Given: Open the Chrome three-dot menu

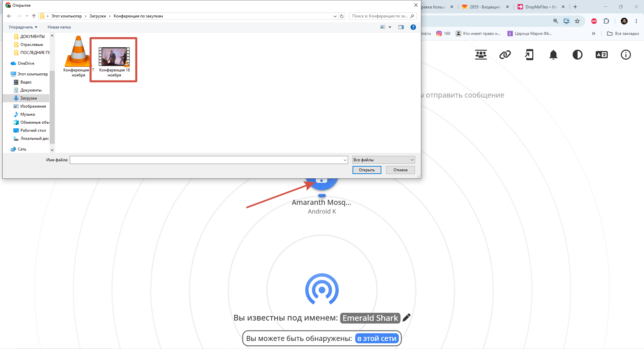Looking at the screenshot, I should click(x=636, y=21).
